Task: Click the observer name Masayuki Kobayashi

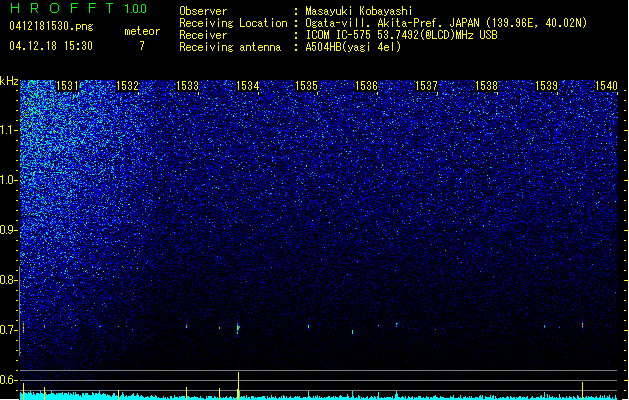Action: click(x=359, y=11)
